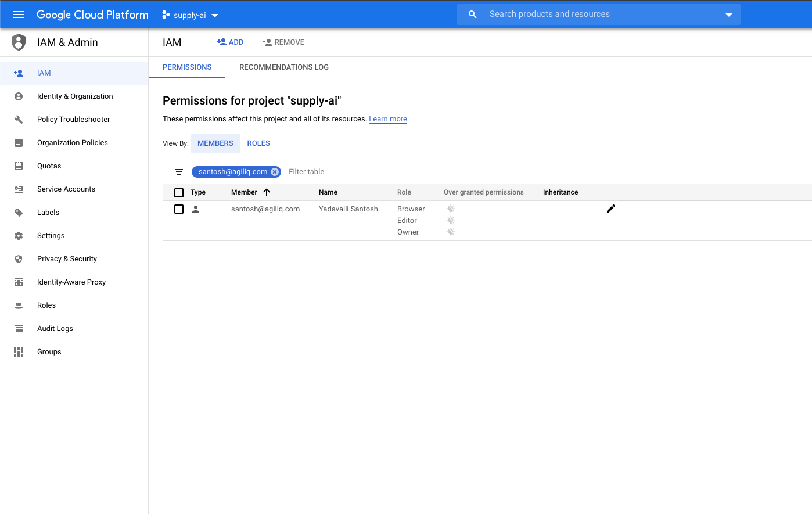The image size is (812, 514).
Task: Click the Labels tag icon
Action: (x=19, y=213)
